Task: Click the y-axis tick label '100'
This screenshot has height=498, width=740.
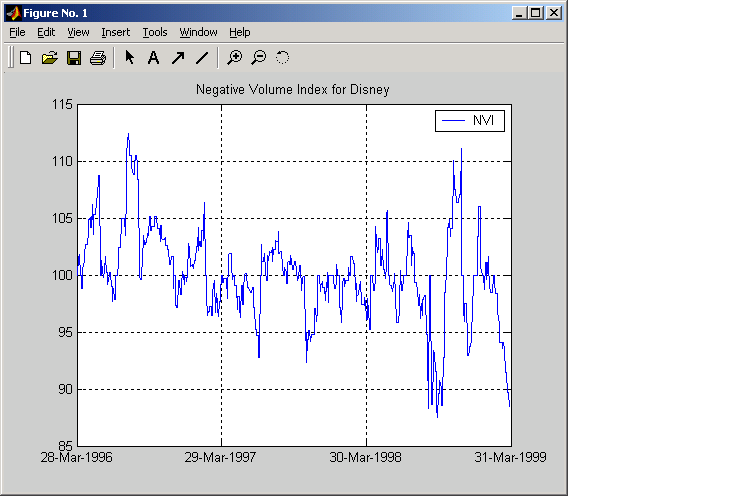Action: coord(62,275)
